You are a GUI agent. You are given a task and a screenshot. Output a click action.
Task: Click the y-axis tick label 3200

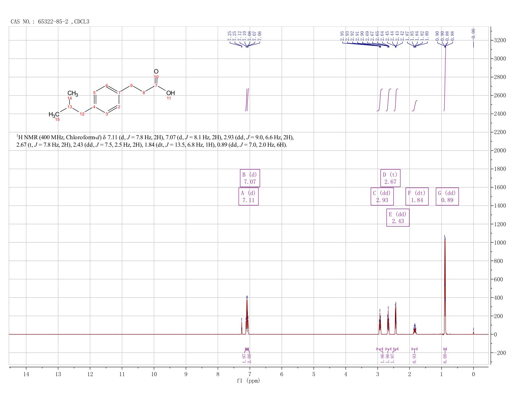(500, 40)
